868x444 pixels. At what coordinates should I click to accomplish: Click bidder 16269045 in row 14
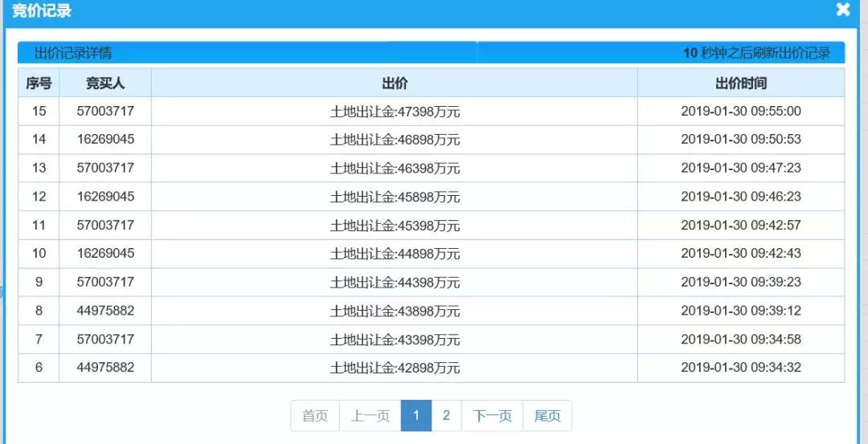pos(105,139)
